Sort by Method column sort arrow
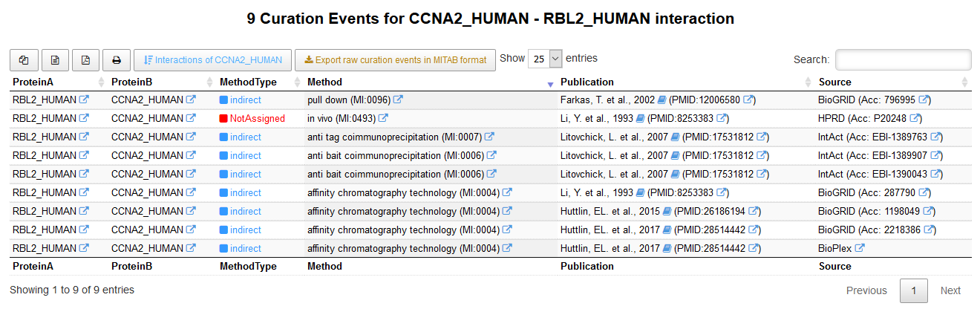Screen dimensions: 980x309 click(x=550, y=82)
